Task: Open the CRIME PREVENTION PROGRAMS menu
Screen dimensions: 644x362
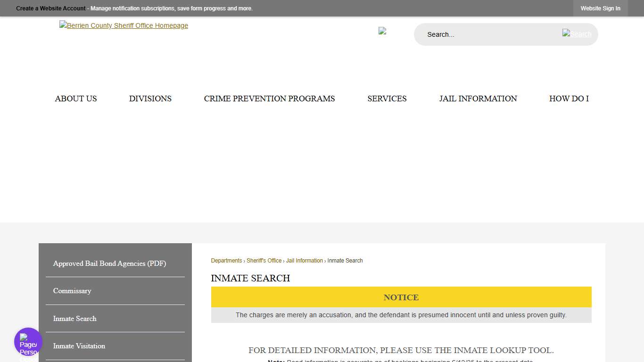Action: click(269, 99)
